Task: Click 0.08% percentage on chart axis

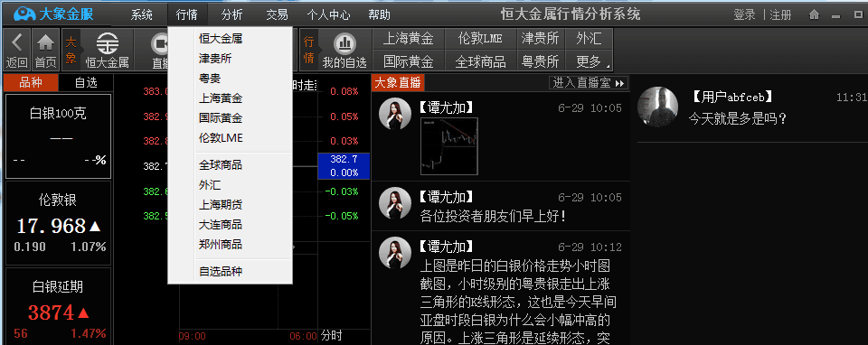Action: tap(344, 91)
